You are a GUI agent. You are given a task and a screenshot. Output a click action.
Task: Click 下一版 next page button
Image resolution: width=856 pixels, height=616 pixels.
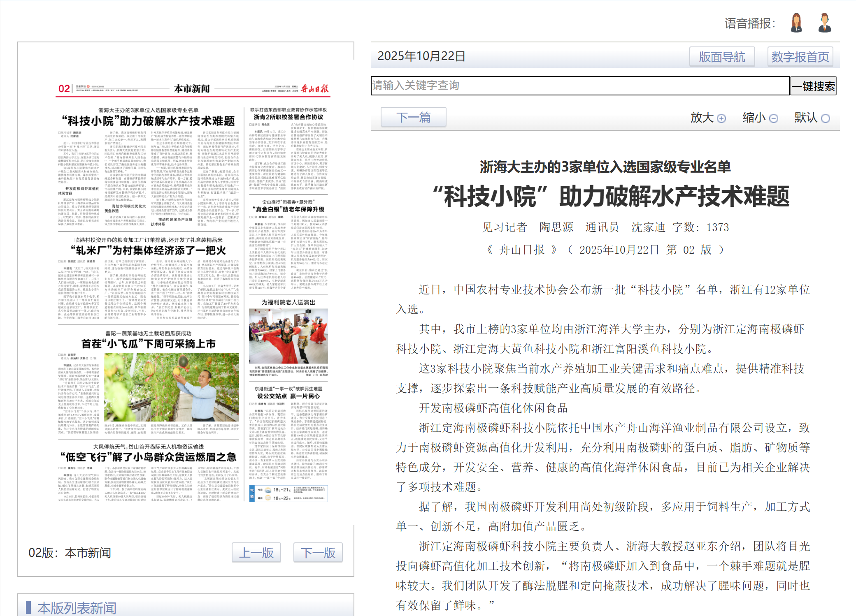[318, 553]
